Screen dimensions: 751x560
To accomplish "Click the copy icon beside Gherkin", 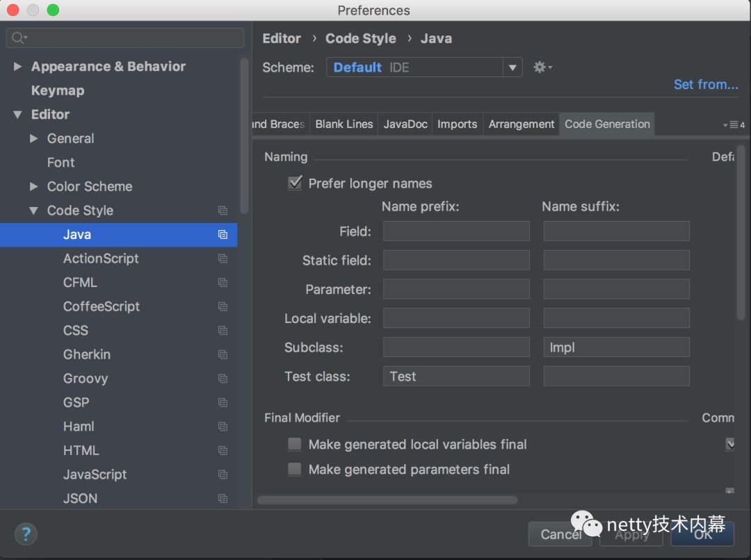I will coord(223,354).
